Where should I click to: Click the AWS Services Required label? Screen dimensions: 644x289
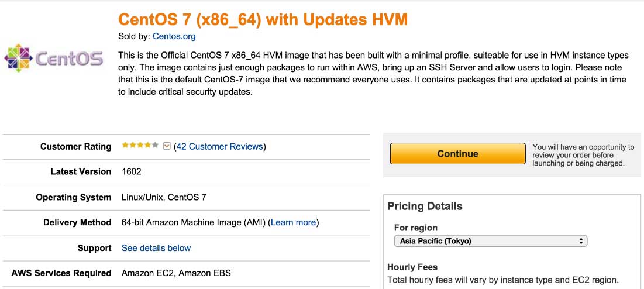pyautogui.click(x=61, y=273)
